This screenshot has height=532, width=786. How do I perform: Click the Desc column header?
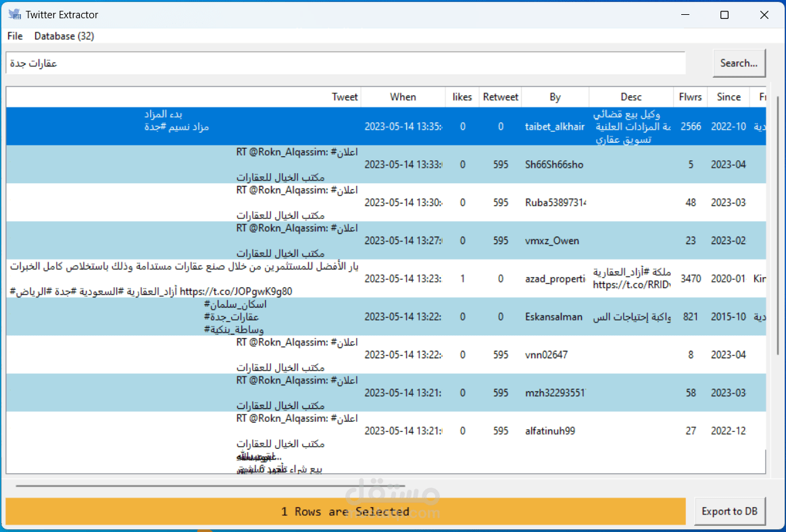coord(631,97)
